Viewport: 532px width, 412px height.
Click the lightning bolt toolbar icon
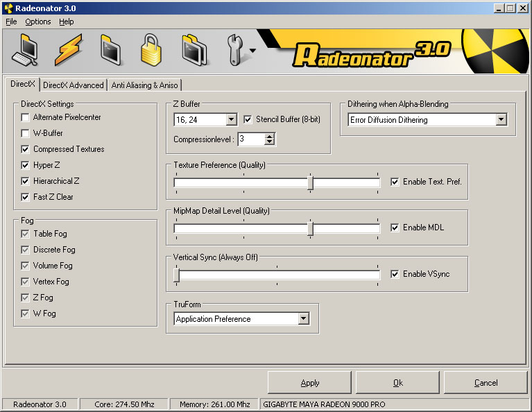pos(69,50)
